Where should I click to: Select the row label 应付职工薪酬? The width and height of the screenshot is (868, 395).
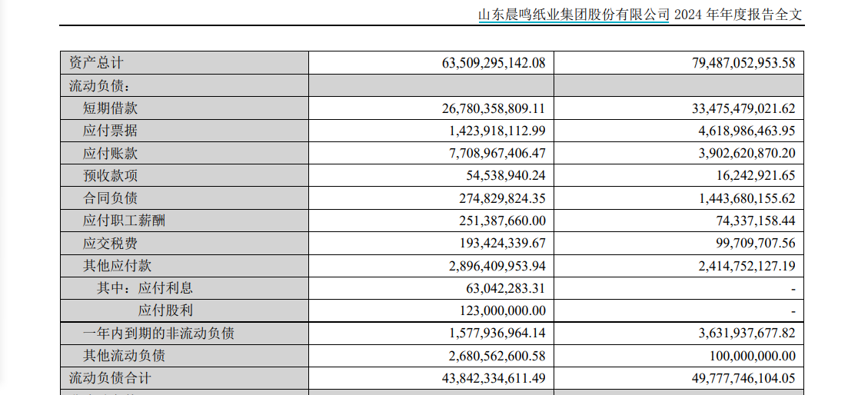(124, 221)
